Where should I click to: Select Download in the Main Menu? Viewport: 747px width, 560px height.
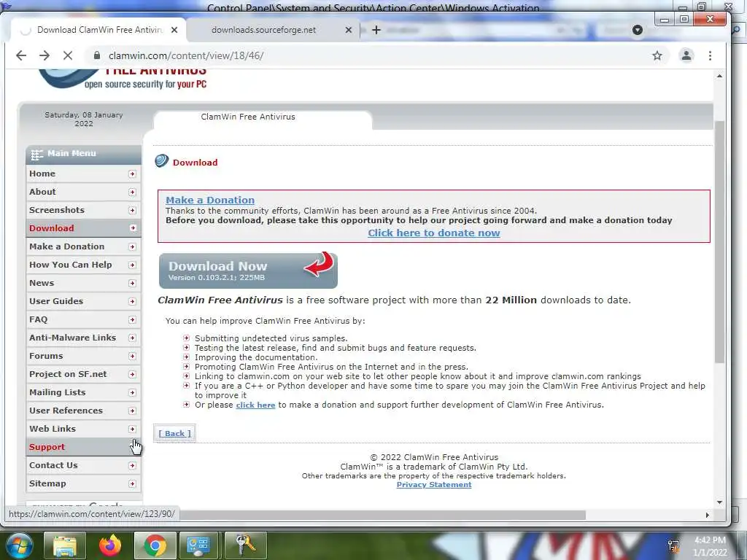83,228
